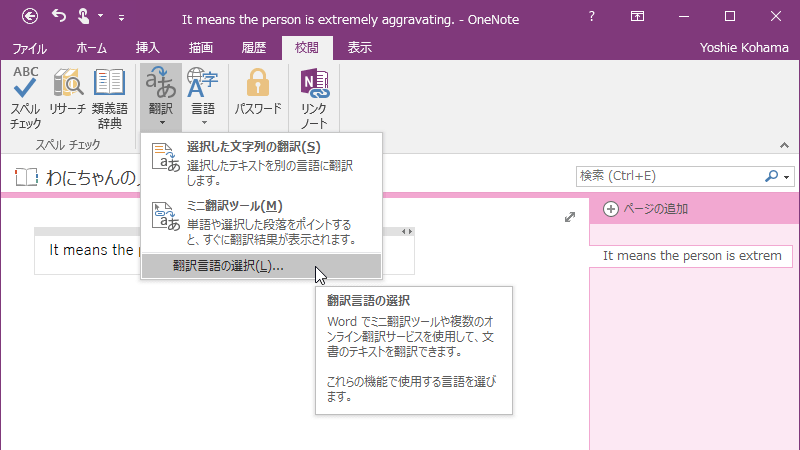800x450 pixels.
Task: Click the note container width handle arrows
Action: 407,232
